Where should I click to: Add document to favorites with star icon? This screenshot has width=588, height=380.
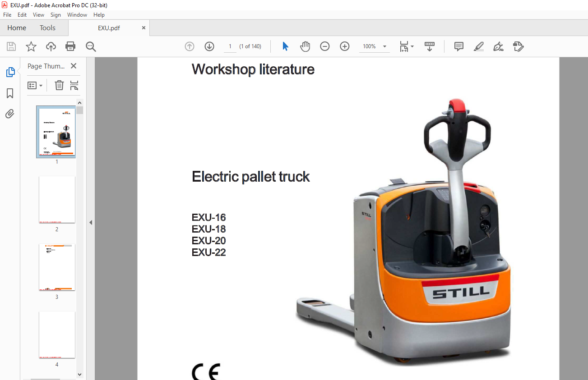pos(31,46)
